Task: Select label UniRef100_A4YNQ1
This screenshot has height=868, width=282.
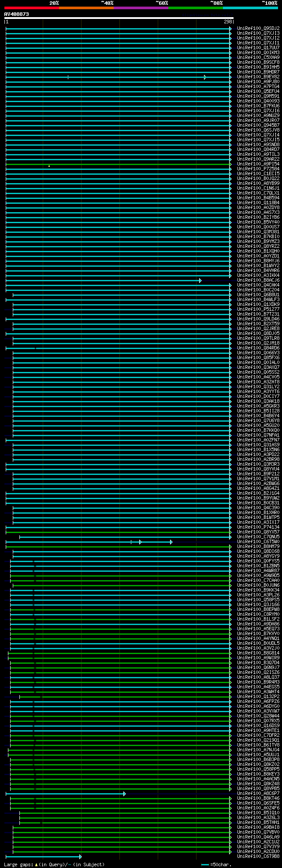Action: click(x=258, y=638)
